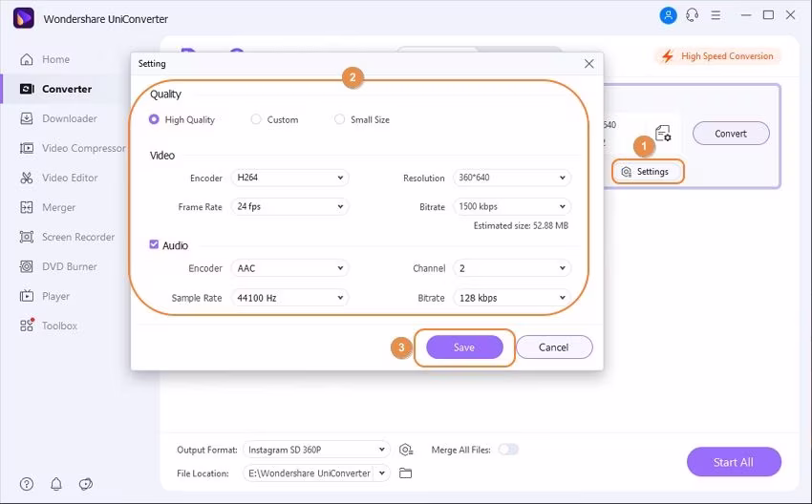Select Small Size radio option

pos(339,119)
